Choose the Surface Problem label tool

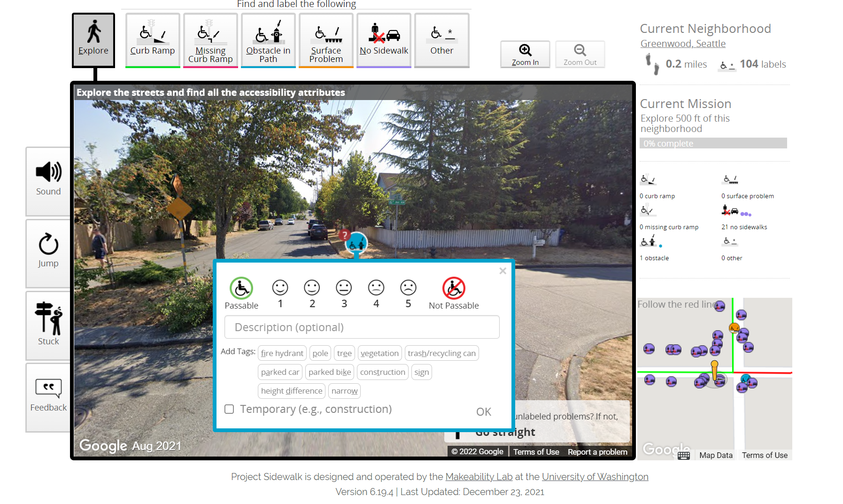(326, 40)
